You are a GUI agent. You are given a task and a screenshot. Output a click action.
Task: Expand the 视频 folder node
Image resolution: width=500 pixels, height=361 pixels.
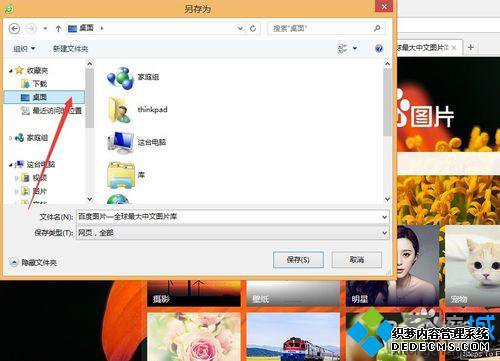click(17, 178)
